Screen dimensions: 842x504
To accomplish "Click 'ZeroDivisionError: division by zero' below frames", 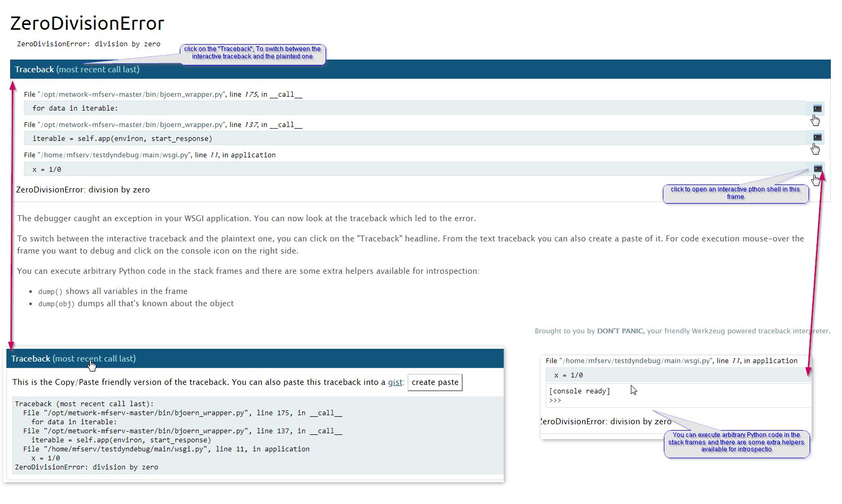I will tap(83, 190).
